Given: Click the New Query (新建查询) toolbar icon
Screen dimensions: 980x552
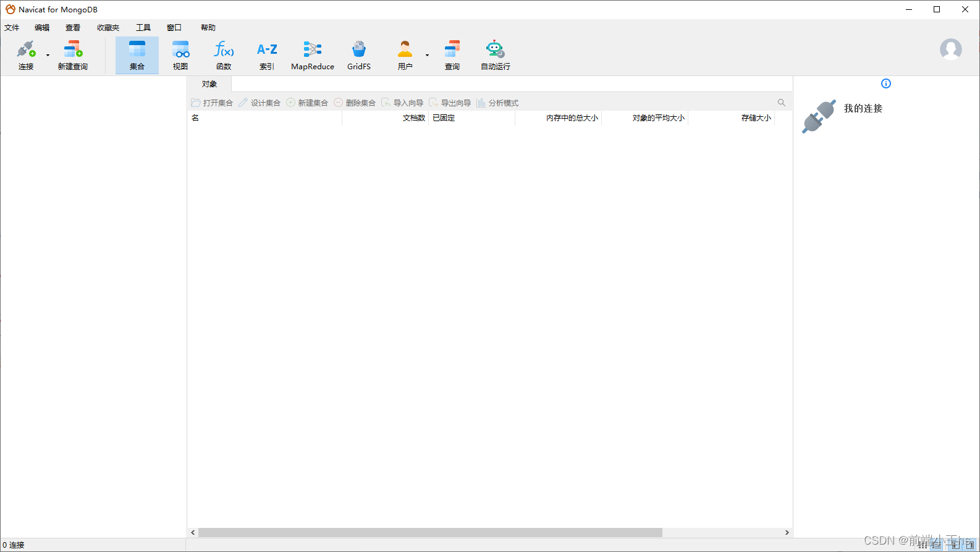Looking at the screenshot, I should [73, 49].
